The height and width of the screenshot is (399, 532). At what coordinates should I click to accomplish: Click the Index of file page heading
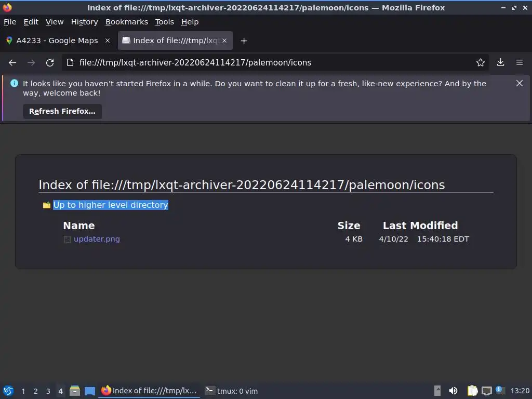[242, 185]
